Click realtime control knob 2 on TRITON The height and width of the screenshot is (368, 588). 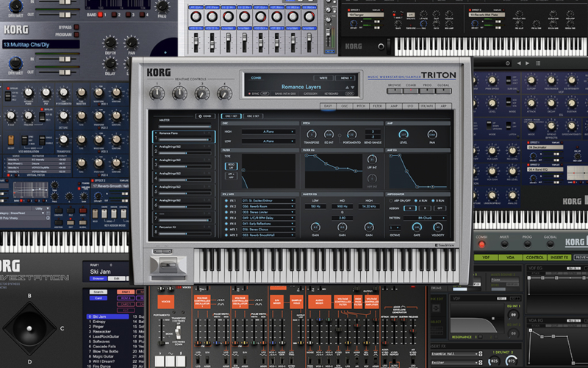pos(179,93)
